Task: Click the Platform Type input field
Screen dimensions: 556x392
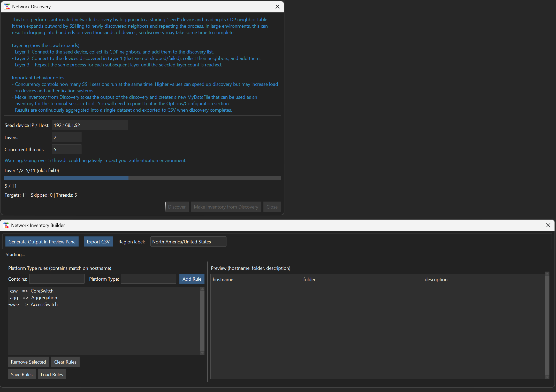Action: (x=148, y=279)
